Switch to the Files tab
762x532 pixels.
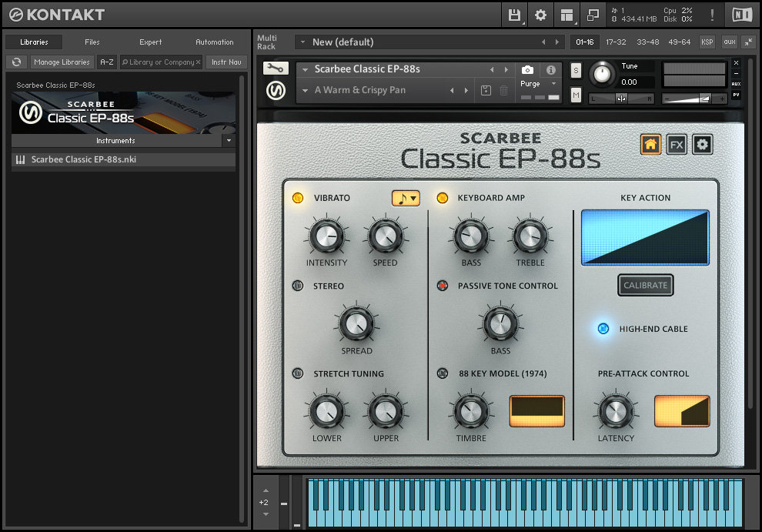click(92, 42)
